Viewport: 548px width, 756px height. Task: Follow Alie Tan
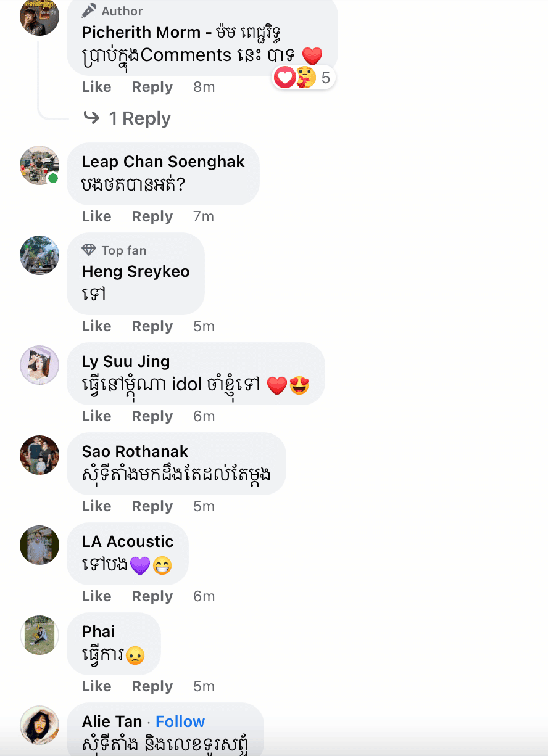coord(180,721)
